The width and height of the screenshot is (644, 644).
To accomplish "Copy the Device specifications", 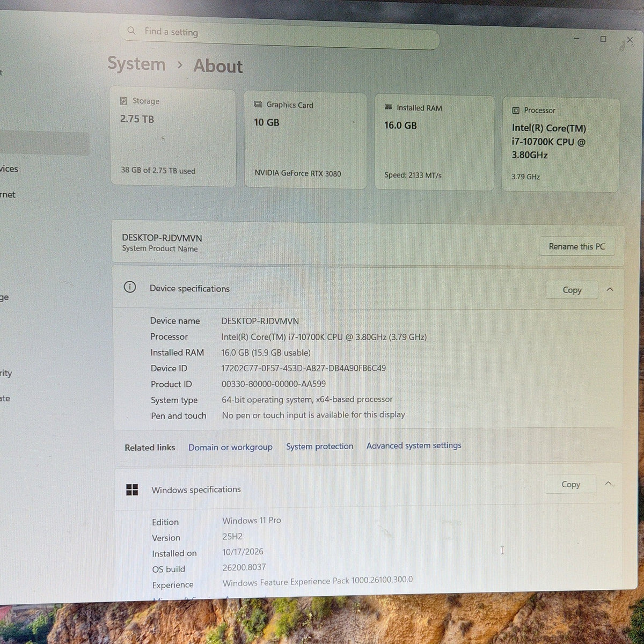I will pyautogui.click(x=572, y=290).
